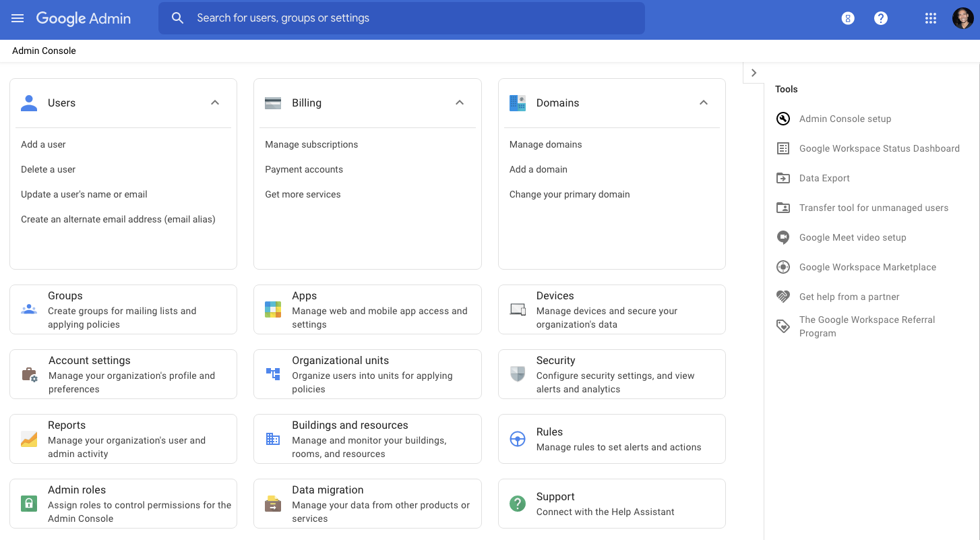Click the Data Export tool icon
This screenshot has width=980, height=540.
(x=783, y=178)
